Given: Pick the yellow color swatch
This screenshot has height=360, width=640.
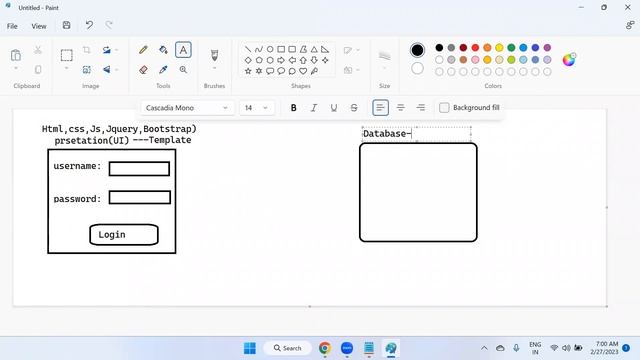Looking at the screenshot, I should point(499,48).
